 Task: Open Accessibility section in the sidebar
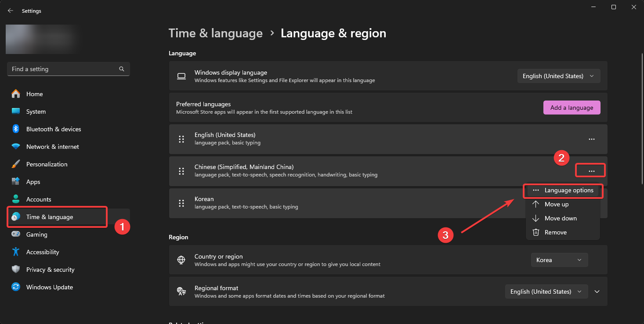point(68,252)
